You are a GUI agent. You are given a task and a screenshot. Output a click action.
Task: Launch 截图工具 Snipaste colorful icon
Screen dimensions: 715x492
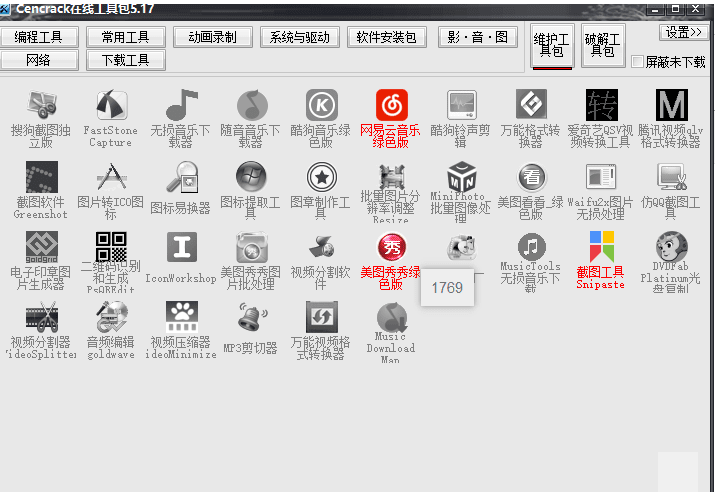pos(601,247)
